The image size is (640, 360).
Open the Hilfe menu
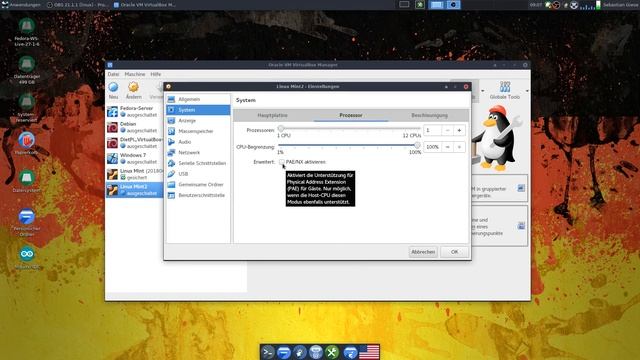pyautogui.click(x=156, y=74)
